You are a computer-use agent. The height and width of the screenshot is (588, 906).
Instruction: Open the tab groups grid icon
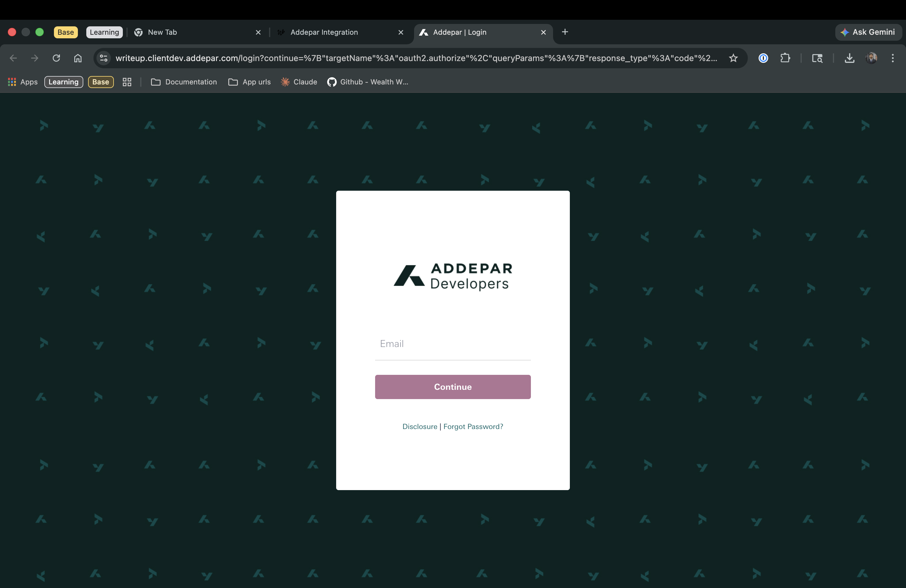pos(127,82)
